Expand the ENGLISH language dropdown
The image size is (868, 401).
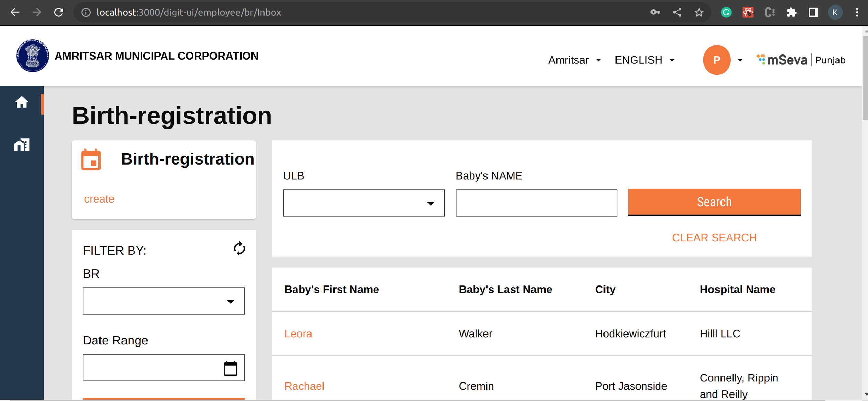[645, 60]
